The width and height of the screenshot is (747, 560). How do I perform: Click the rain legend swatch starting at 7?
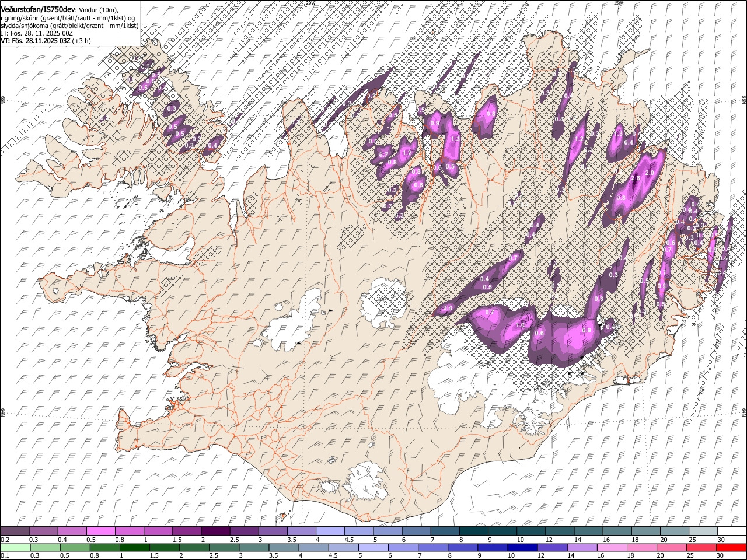[x=433, y=547]
